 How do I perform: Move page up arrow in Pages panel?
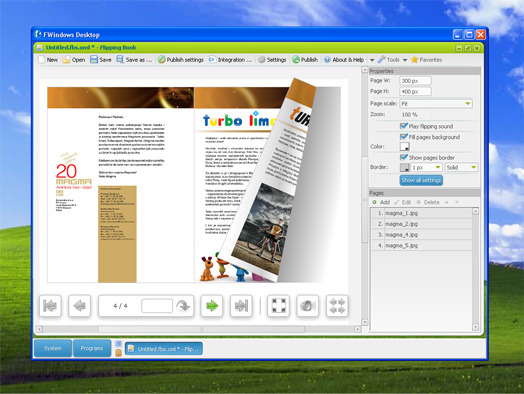click(x=446, y=202)
